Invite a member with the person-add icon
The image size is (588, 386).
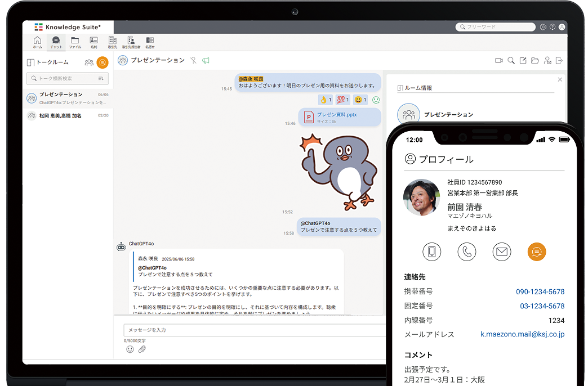pyautogui.click(x=547, y=60)
